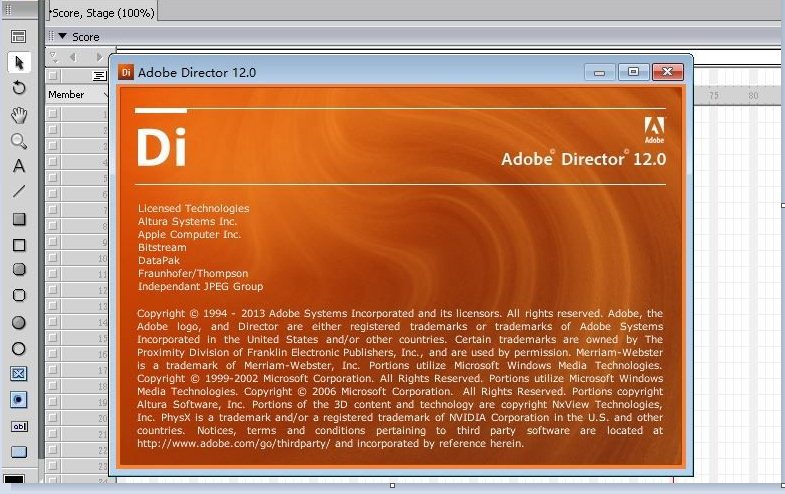This screenshot has height=494, width=785.
Task: Toggle visibility of sprite channel 12
Action: point(53,290)
